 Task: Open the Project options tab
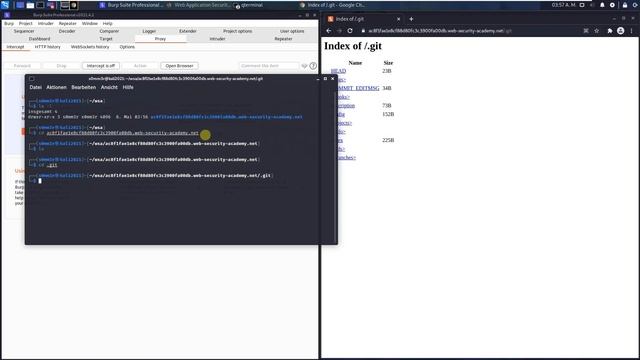coord(238,31)
